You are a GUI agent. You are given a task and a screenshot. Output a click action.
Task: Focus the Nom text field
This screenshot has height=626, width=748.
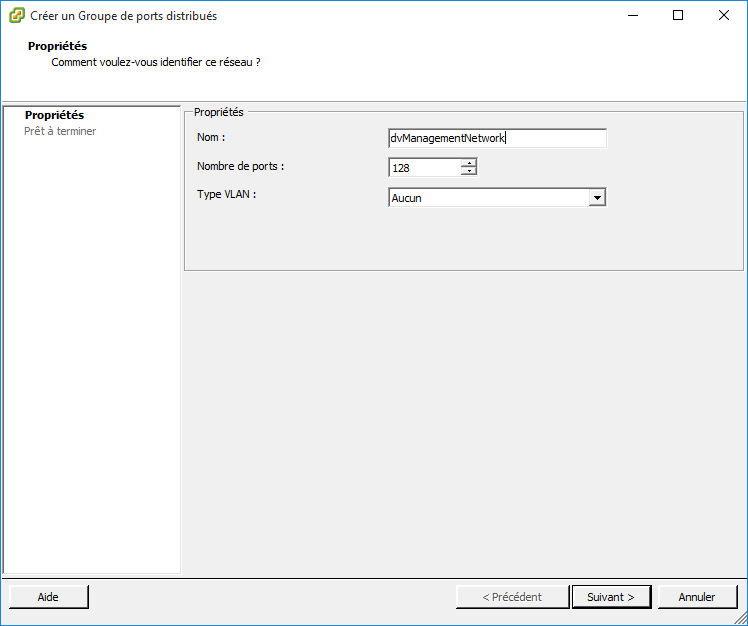(497, 139)
